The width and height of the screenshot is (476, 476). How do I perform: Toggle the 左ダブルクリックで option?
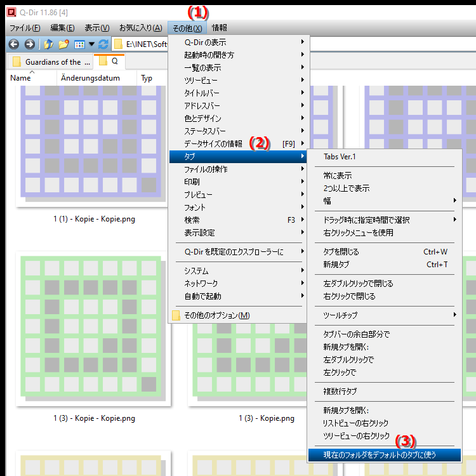coord(385,360)
